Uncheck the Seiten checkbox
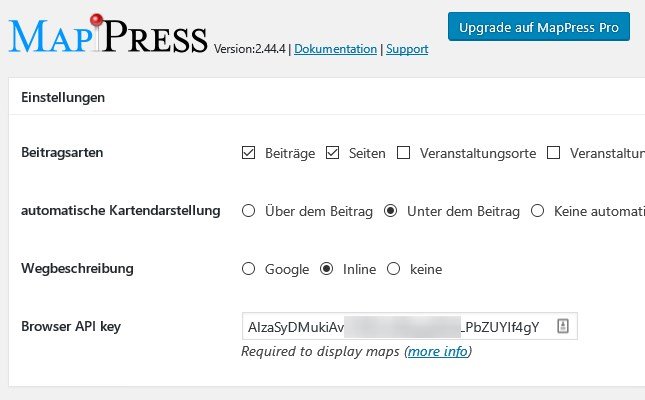The height and width of the screenshot is (400, 645). [x=332, y=153]
